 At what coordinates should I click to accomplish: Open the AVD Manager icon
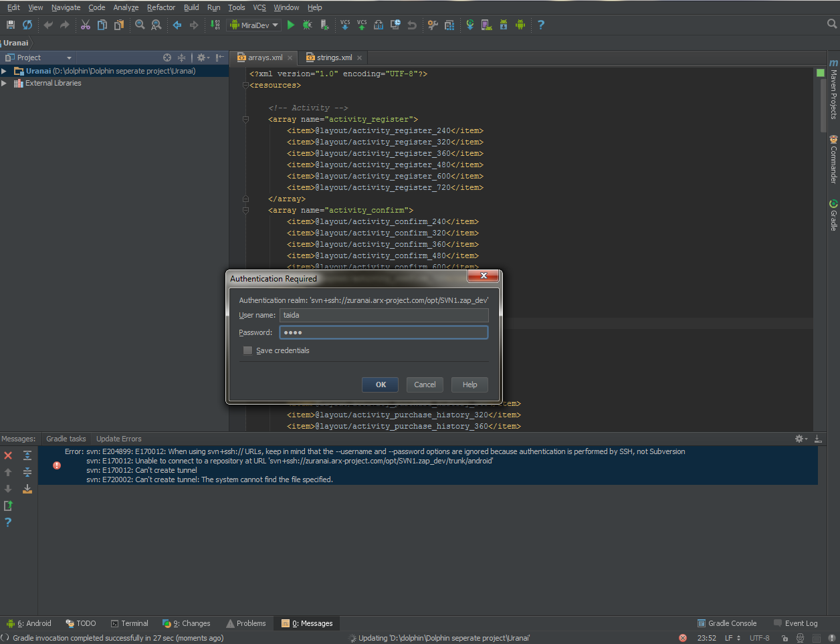(487, 25)
